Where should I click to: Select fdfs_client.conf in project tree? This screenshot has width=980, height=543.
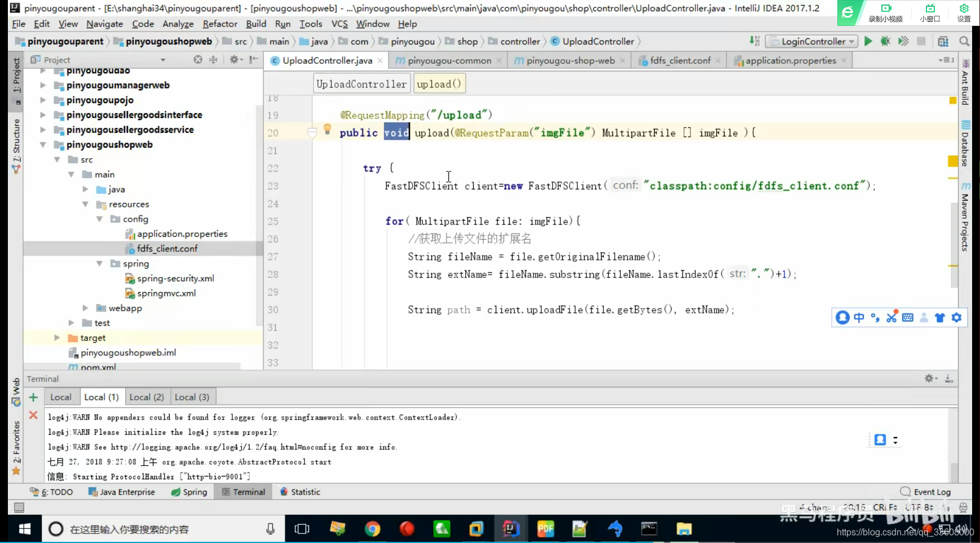tap(167, 249)
